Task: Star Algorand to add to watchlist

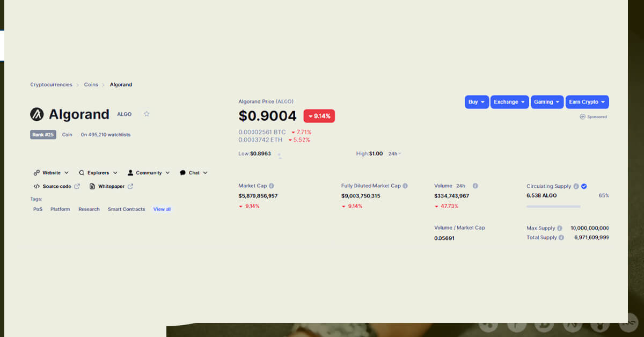Action: click(x=147, y=114)
